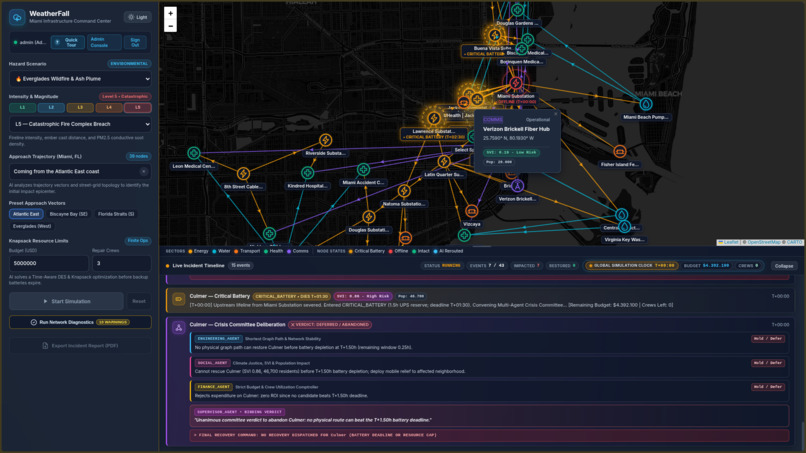Click the Budget (USD) input field
This screenshot has height=453, width=806.
[49, 263]
